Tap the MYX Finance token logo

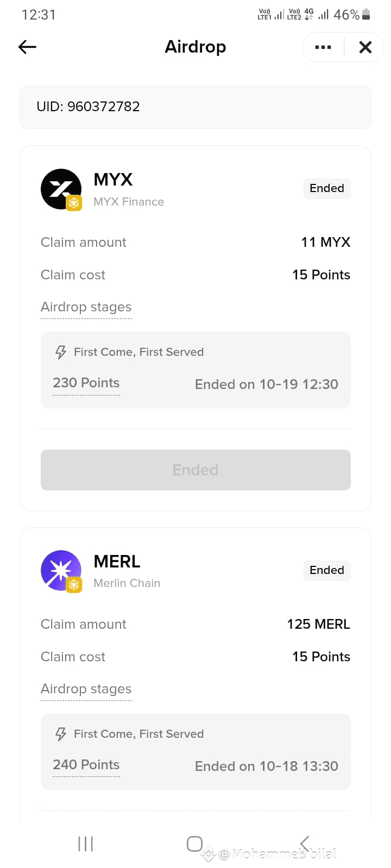(x=61, y=189)
